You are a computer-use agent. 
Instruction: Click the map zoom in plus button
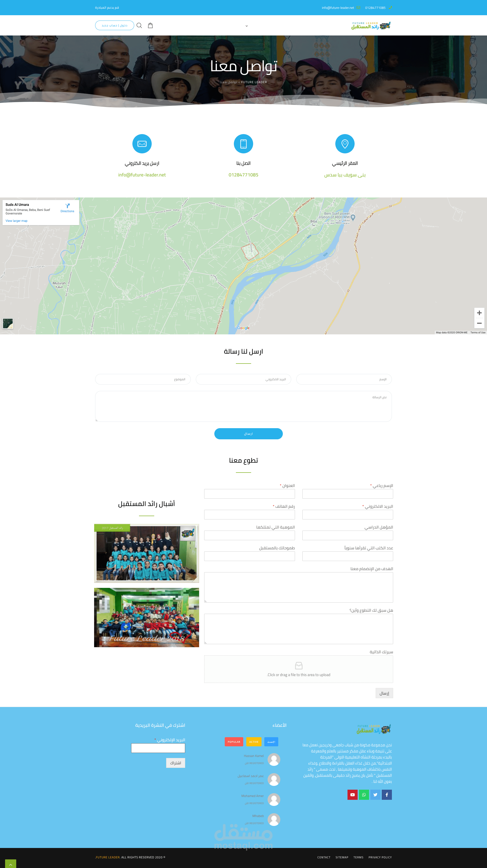click(x=479, y=313)
